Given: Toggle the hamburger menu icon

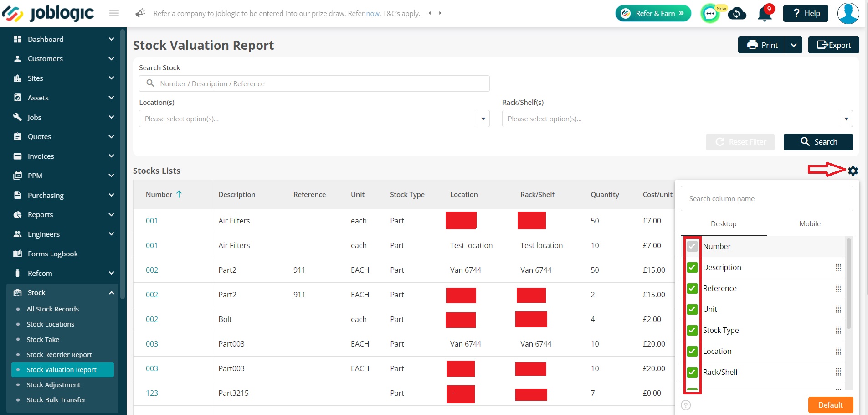Looking at the screenshot, I should tap(114, 13).
